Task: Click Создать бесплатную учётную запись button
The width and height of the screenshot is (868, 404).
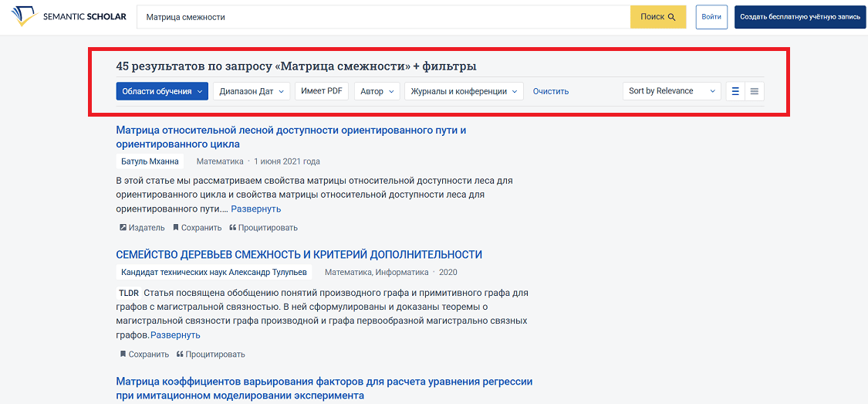Action: (800, 17)
